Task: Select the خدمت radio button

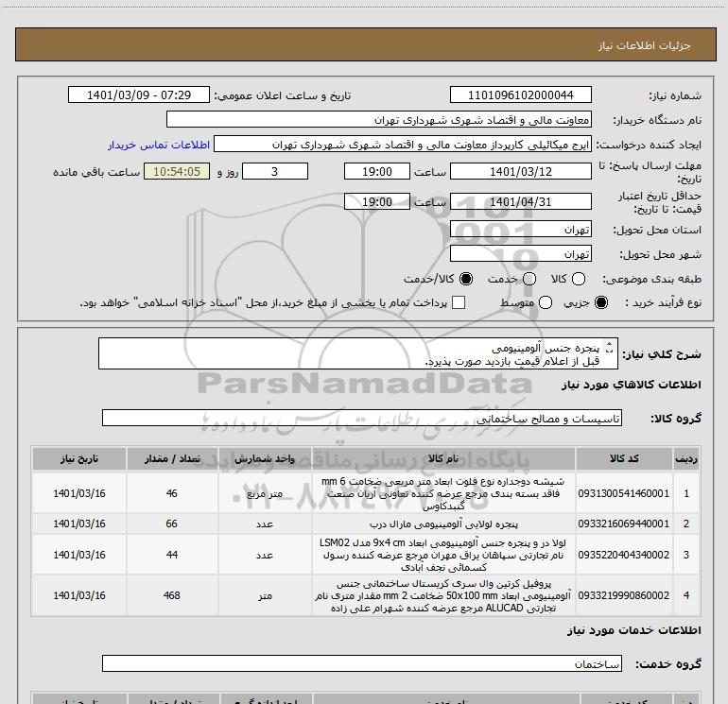Action: (x=529, y=279)
